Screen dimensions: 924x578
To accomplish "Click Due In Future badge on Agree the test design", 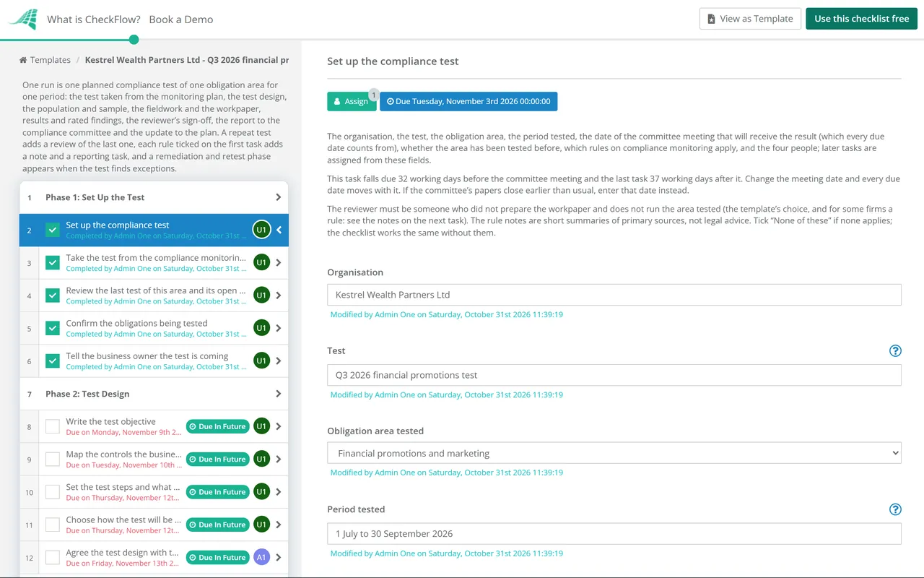I will [x=217, y=557].
